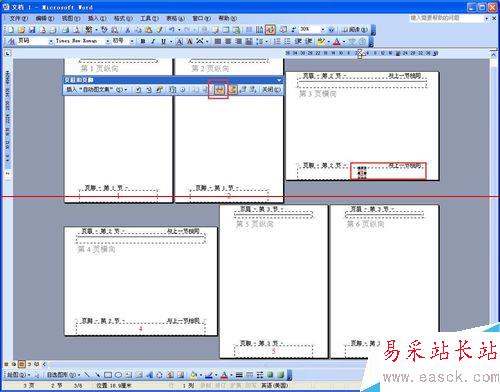This screenshot has height=392, width=500.
Task: Toggle Bold formatting
Action: tap(143, 41)
